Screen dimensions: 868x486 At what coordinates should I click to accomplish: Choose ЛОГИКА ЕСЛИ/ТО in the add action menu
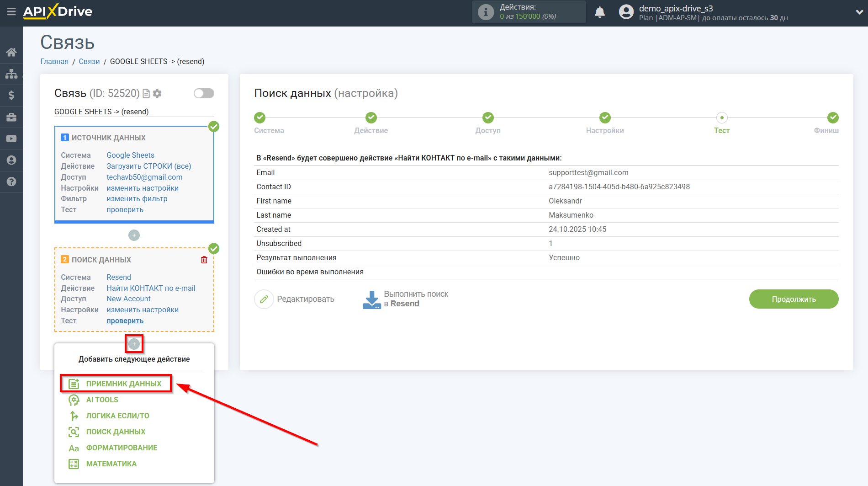pos(117,416)
